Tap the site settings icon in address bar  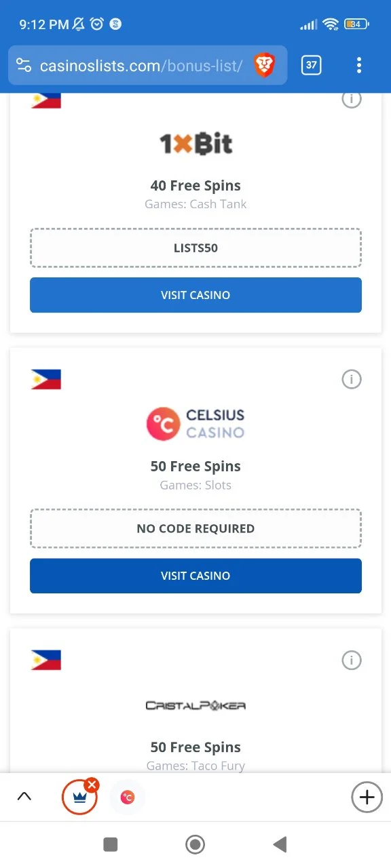click(24, 66)
